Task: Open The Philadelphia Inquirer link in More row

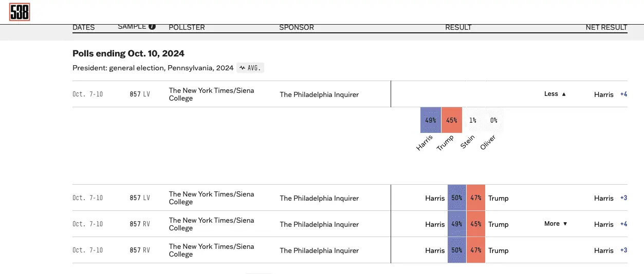Action: click(x=319, y=224)
